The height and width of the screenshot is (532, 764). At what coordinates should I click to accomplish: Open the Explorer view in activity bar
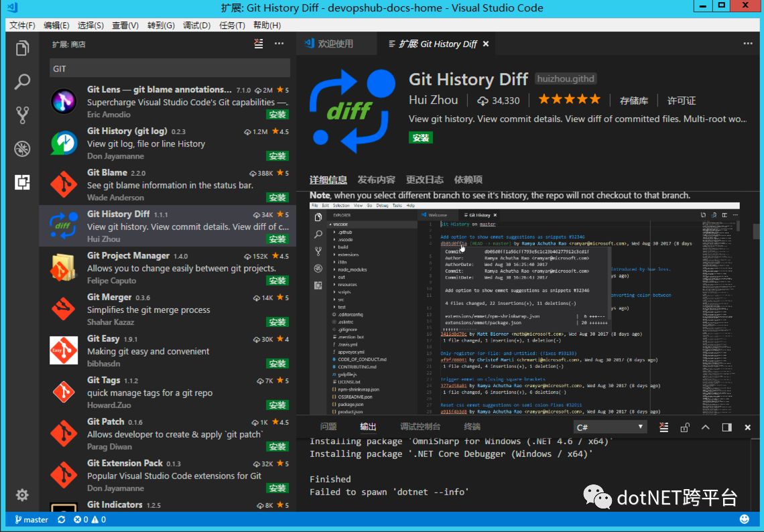(x=22, y=48)
